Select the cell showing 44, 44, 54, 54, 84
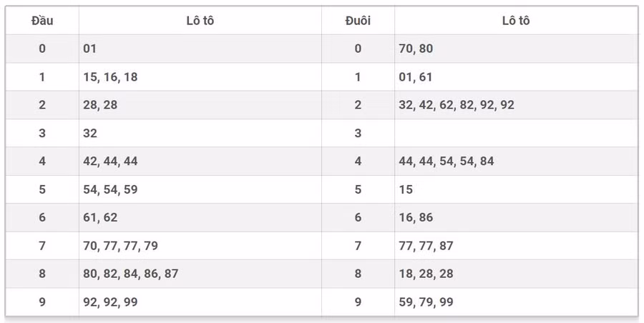The height and width of the screenshot is (323, 644). (447, 161)
